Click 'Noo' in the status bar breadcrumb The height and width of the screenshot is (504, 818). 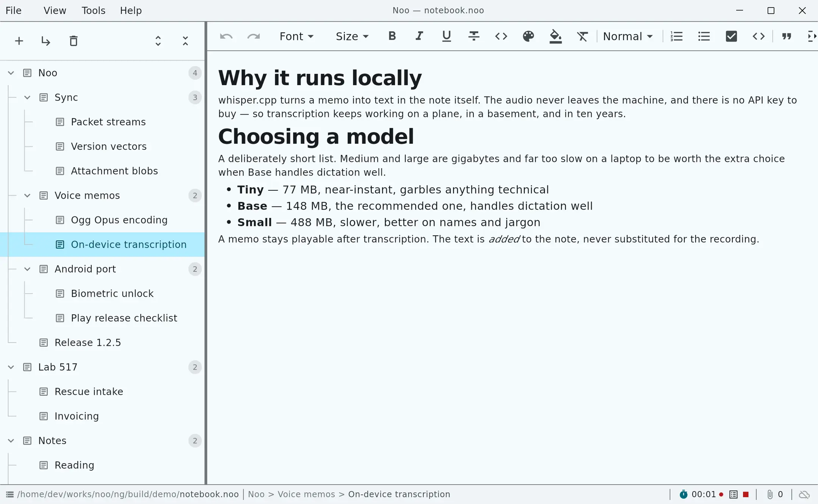tap(256, 495)
